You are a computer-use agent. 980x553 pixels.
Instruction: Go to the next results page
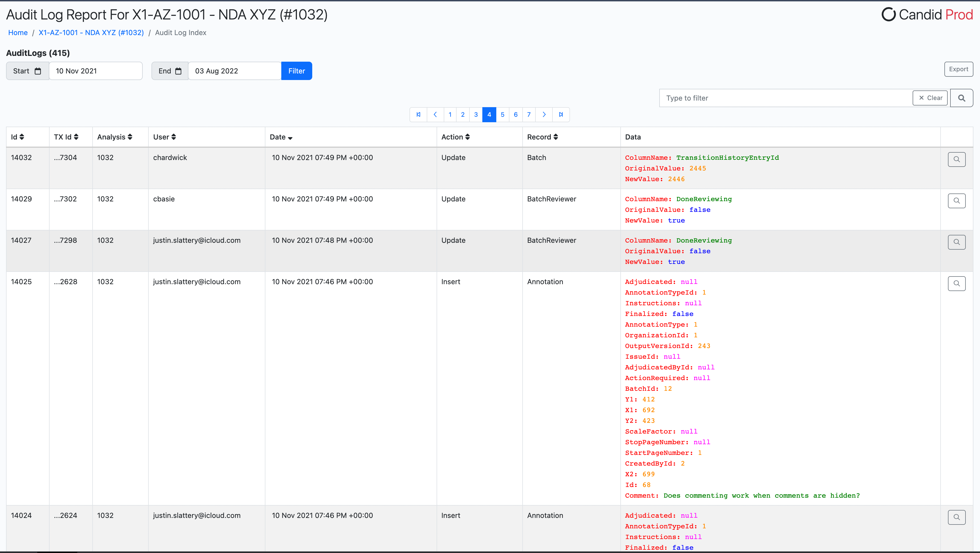click(544, 115)
